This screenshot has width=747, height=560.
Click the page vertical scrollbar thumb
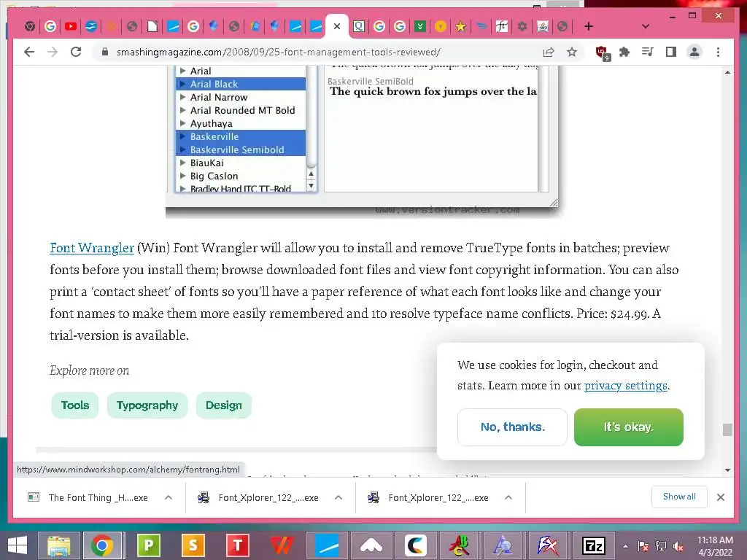click(x=727, y=429)
